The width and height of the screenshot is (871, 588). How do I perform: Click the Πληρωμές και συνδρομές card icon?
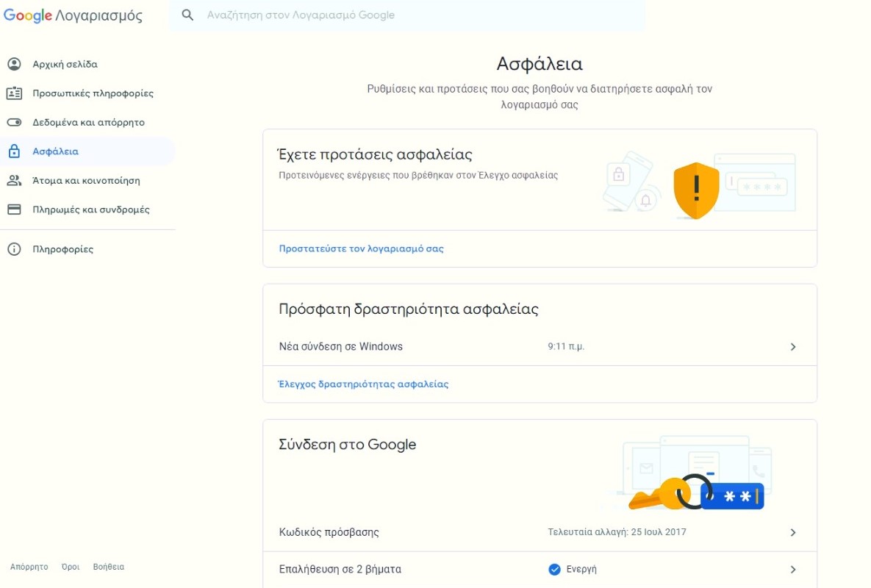click(x=14, y=209)
